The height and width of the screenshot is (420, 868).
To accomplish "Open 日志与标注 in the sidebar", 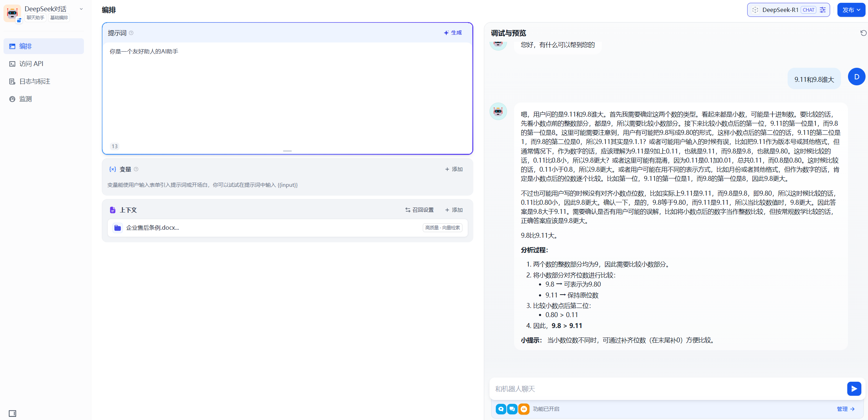I will (34, 81).
